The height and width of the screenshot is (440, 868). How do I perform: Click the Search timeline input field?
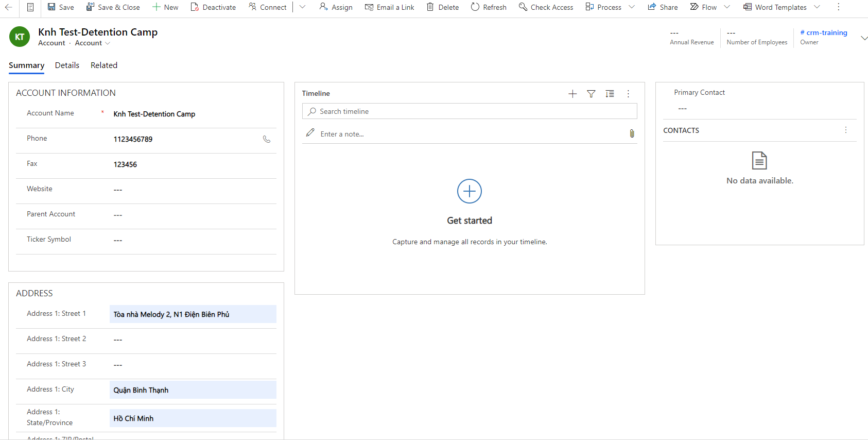pyautogui.click(x=469, y=111)
